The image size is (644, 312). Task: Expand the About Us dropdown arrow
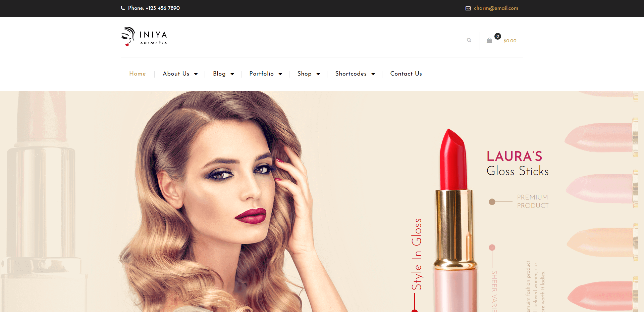tap(196, 74)
